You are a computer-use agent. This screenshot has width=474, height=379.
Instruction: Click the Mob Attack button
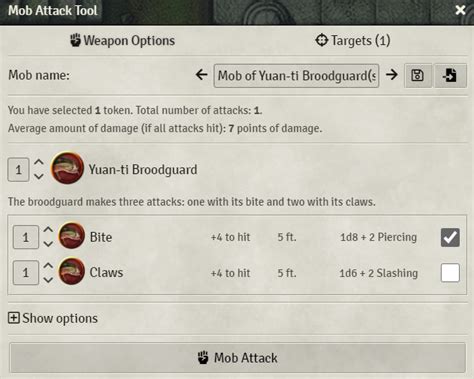(x=237, y=358)
